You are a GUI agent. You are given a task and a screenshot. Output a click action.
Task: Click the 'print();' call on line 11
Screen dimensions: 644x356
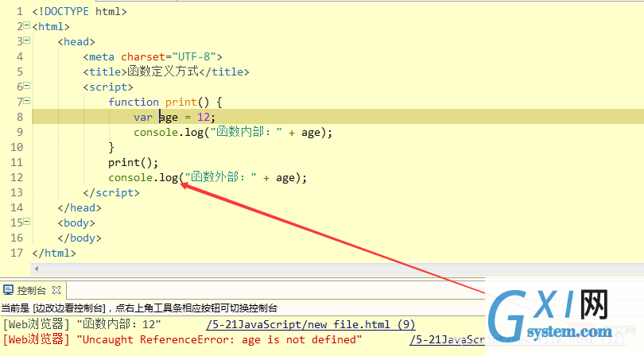pos(133,163)
